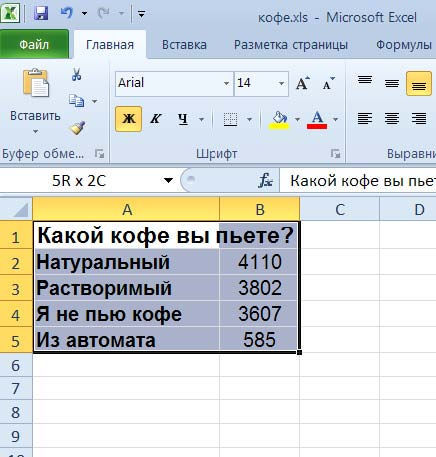Image resolution: width=436 pixels, height=457 pixels.
Task: Increase font size with large A
Action: (x=303, y=83)
